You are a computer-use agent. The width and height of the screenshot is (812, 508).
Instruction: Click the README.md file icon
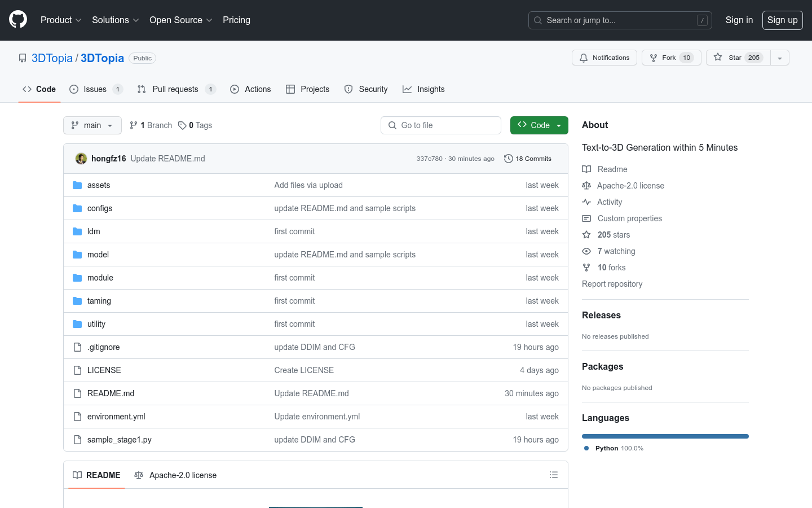77,393
